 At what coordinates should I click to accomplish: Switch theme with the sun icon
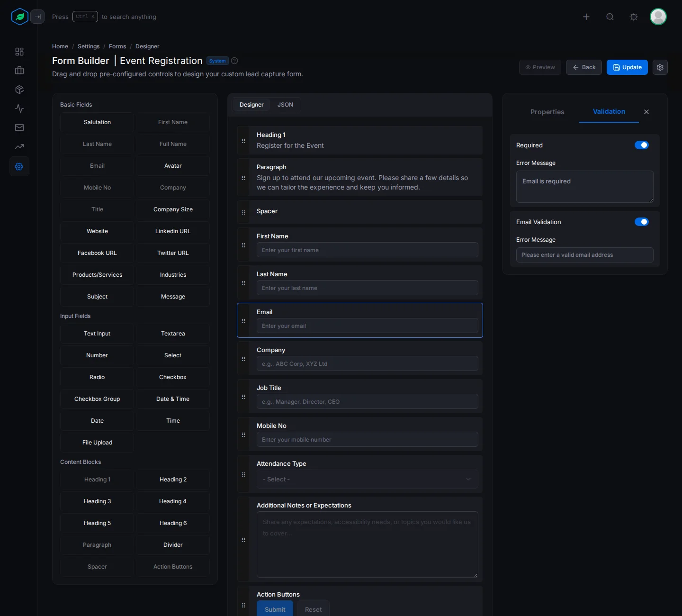634,17
